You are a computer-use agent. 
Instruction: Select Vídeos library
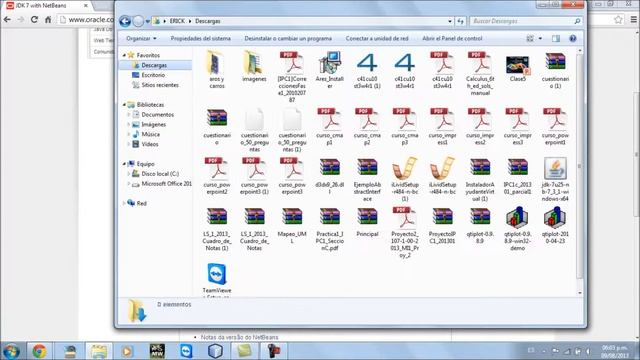150,144
